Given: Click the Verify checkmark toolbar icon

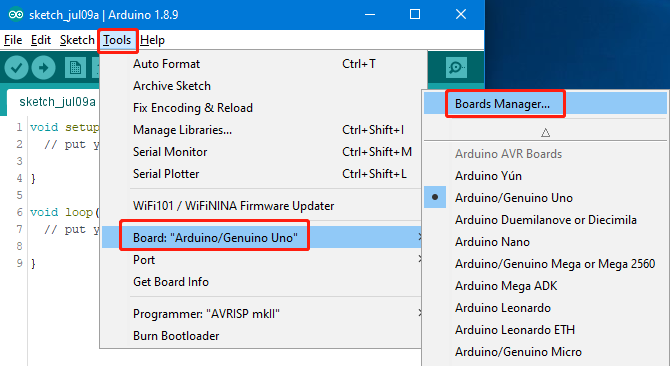Looking at the screenshot, I should 16,67.
